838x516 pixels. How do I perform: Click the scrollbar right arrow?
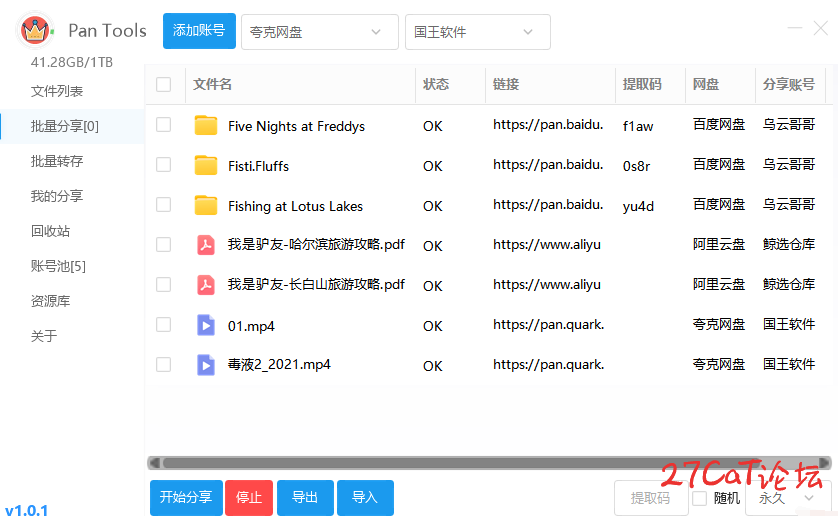tap(825, 463)
